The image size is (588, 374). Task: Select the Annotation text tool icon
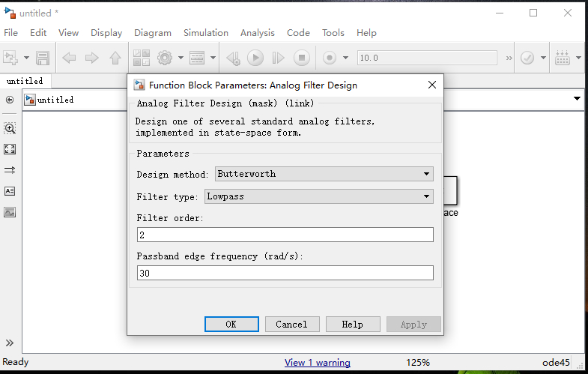[x=10, y=191]
